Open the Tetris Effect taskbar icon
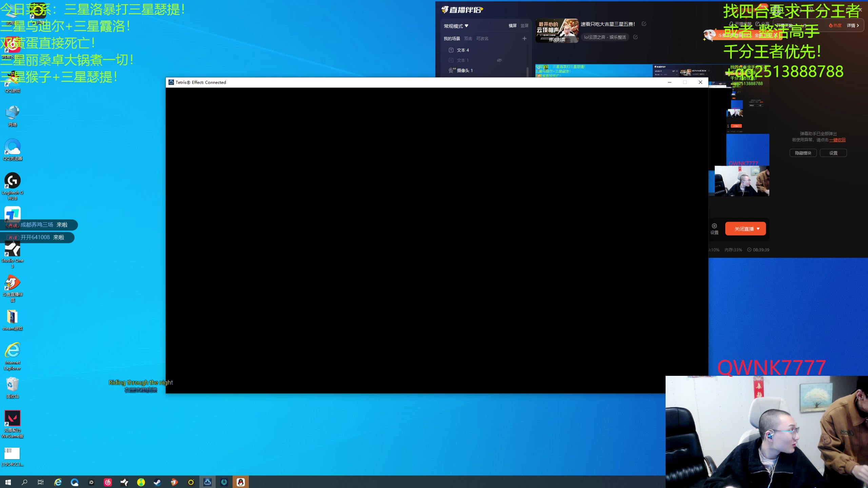868x488 pixels. (x=208, y=482)
